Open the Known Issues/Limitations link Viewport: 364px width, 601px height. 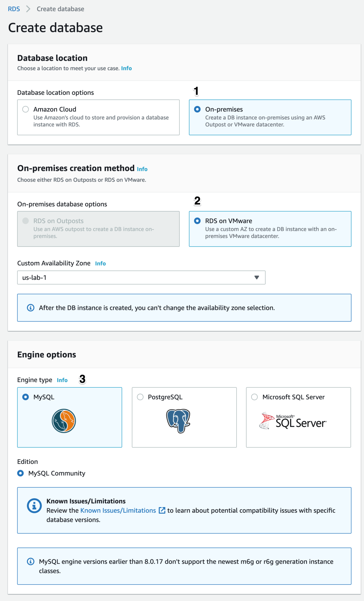(118, 510)
